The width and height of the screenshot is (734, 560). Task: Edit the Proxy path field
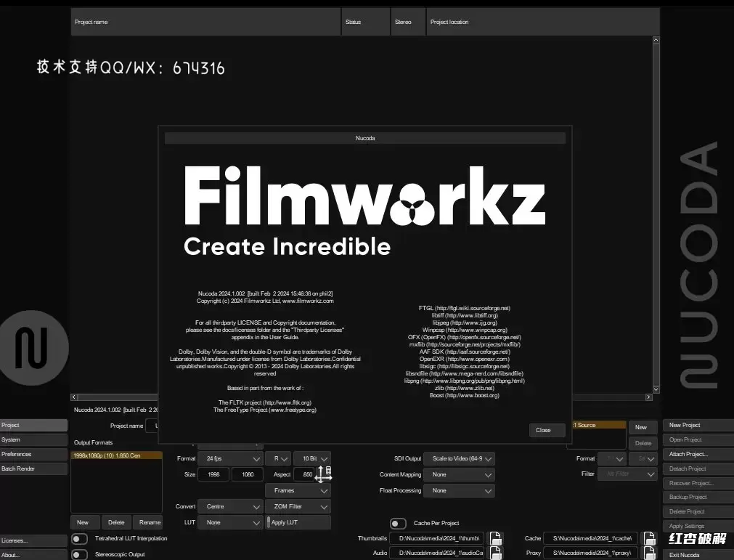pyautogui.click(x=592, y=553)
